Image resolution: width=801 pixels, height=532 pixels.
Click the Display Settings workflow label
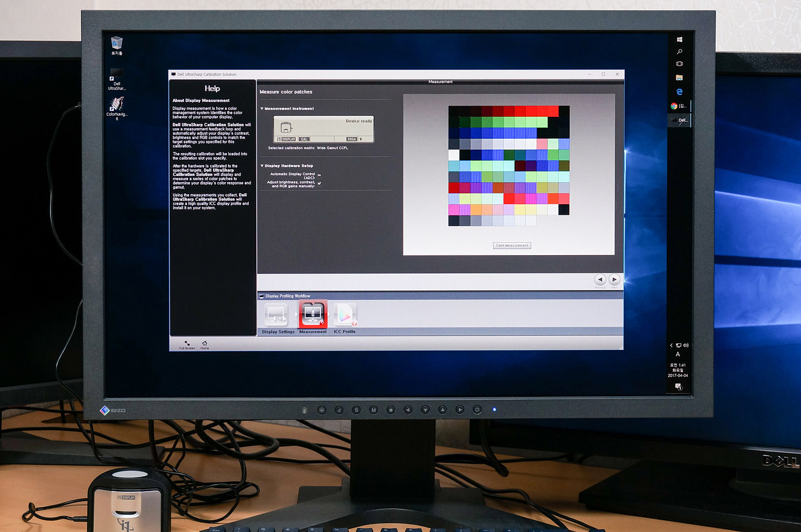pos(278,332)
